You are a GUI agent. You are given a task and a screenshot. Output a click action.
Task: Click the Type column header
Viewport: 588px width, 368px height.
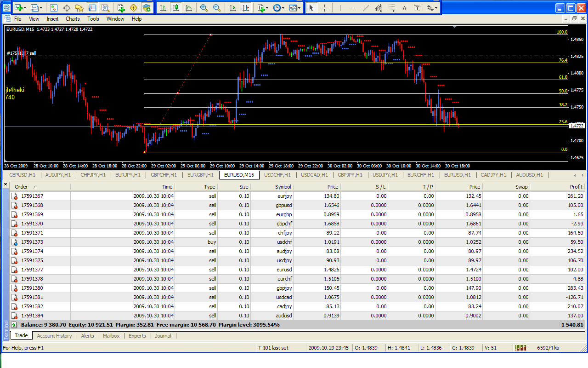[x=196, y=187]
